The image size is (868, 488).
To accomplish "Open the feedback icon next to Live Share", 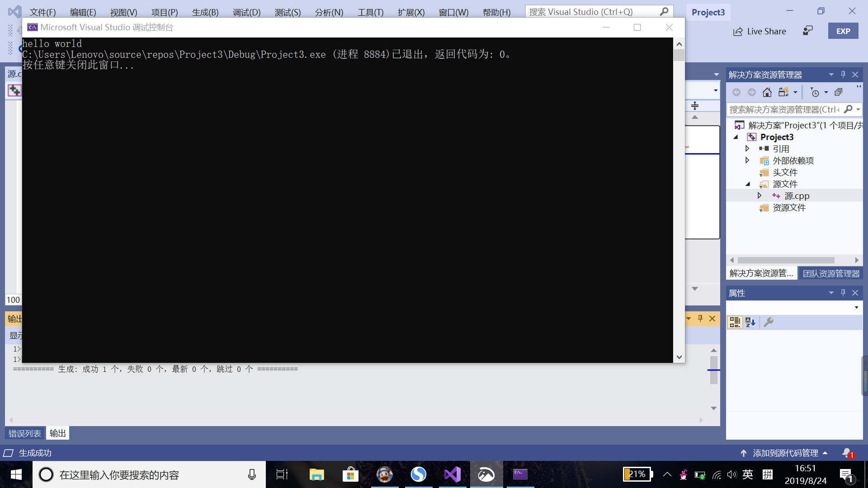I will (x=808, y=31).
